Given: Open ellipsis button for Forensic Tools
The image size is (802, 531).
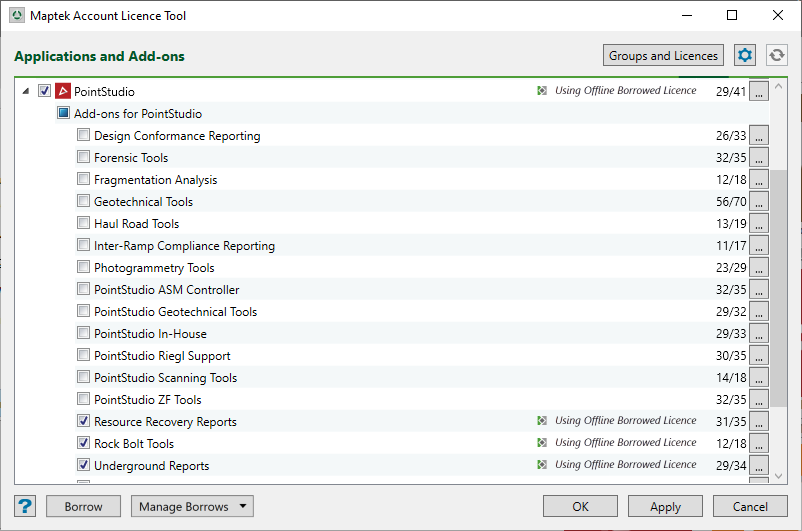Looking at the screenshot, I should pos(759,158).
